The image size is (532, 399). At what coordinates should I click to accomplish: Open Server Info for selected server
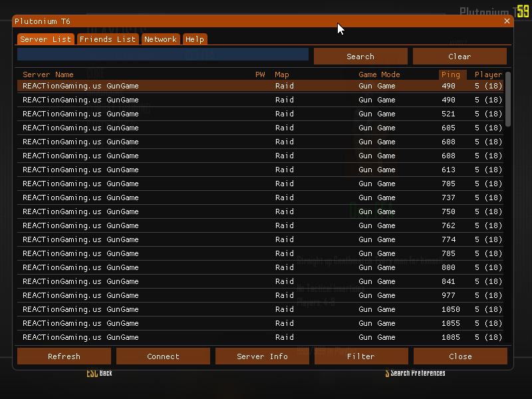(262, 356)
